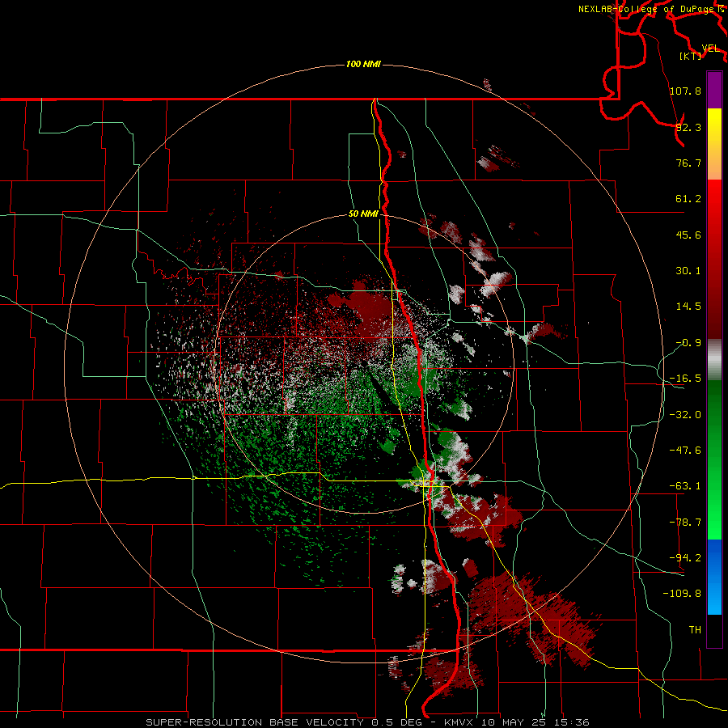This screenshot has height=728, width=728.
Task: Click the TH label on the color bar
Action: point(695,629)
